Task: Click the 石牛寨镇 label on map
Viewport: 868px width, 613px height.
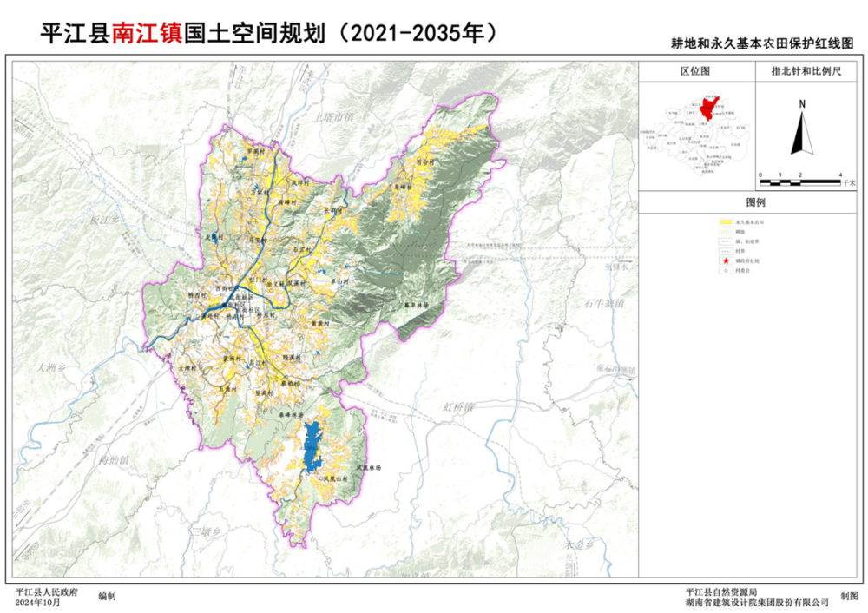Action: tap(605, 303)
